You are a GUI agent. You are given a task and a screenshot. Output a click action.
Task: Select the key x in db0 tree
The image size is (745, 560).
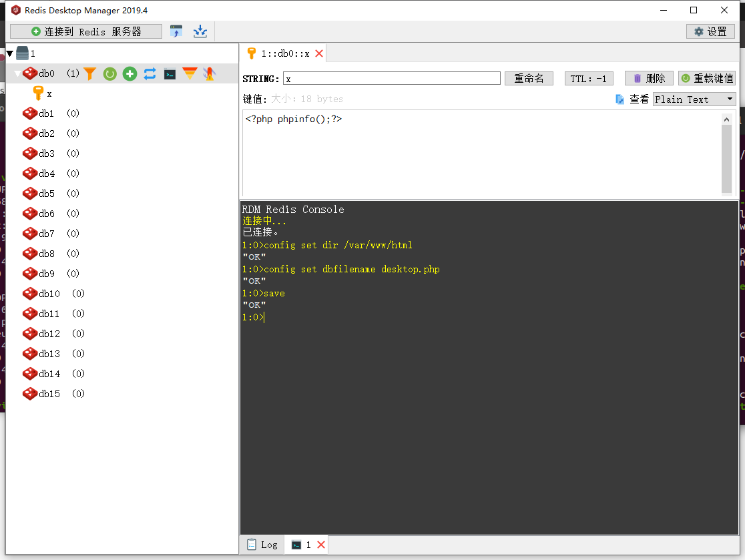49,94
